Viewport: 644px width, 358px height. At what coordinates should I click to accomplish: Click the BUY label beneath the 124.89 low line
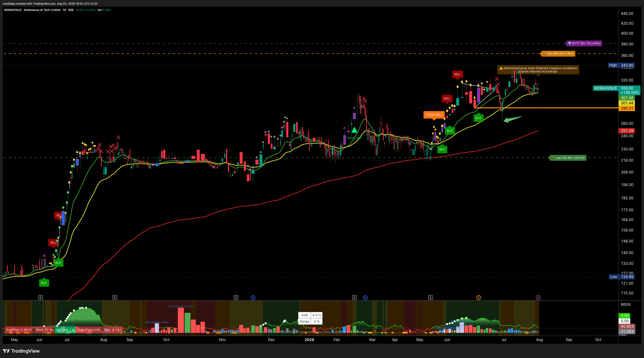44,283
